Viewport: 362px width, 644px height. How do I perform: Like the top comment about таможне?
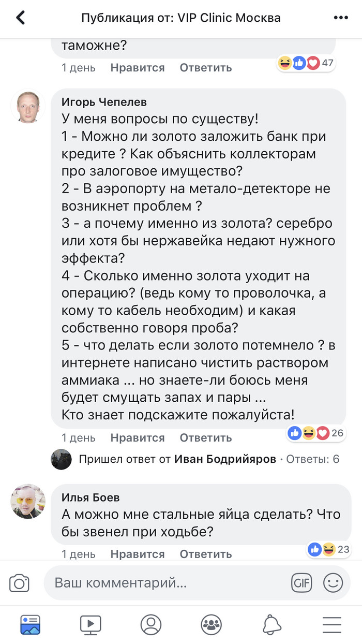pos(137,67)
